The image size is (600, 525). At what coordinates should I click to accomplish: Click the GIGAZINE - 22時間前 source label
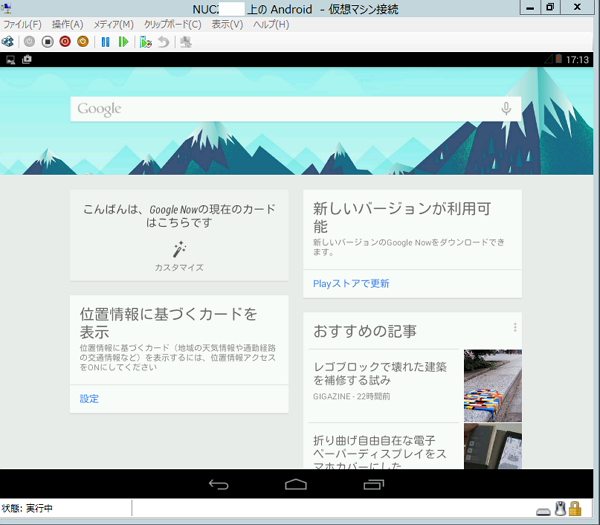(351, 396)
